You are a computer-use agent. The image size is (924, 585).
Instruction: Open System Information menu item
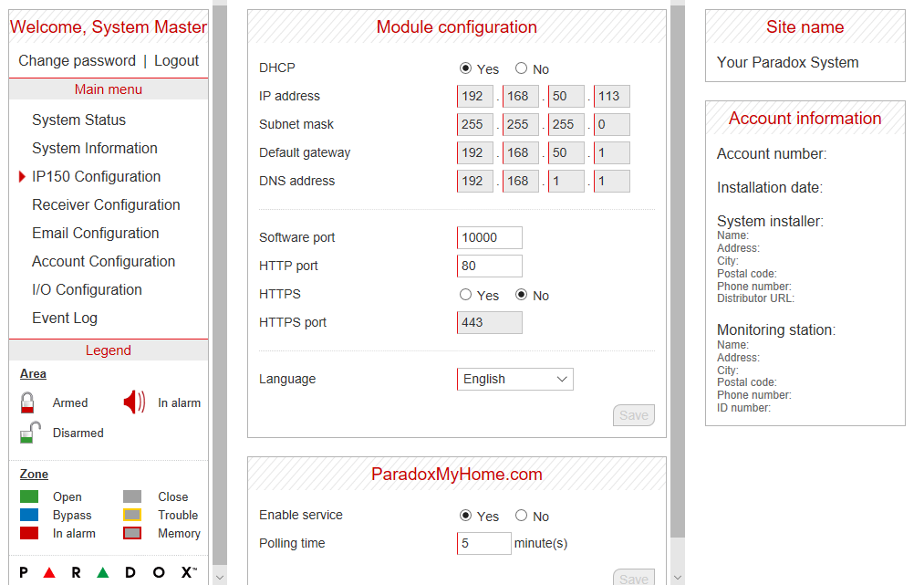tap(95, 148)
